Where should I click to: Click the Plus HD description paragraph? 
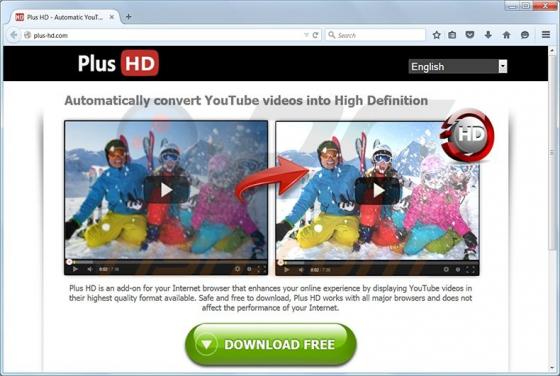tap(270, 298)
